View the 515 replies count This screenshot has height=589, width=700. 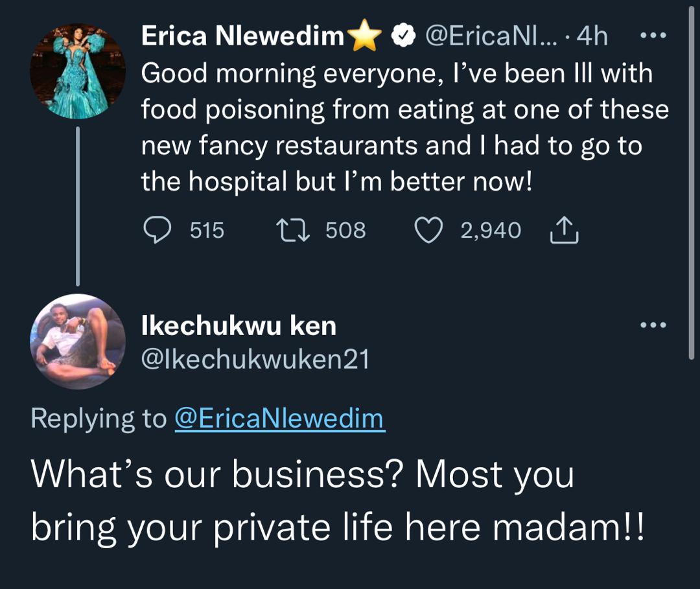pyautogui.click(x=207, y=230)
